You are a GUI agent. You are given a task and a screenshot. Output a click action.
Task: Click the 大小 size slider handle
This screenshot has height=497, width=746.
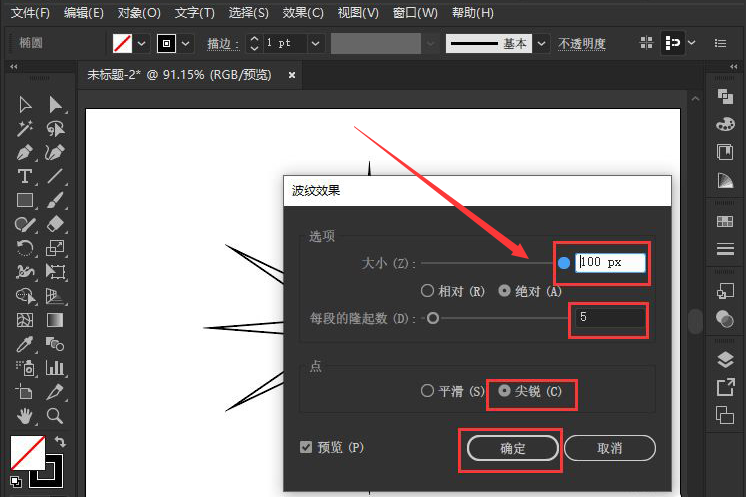[x=564, y=263]
